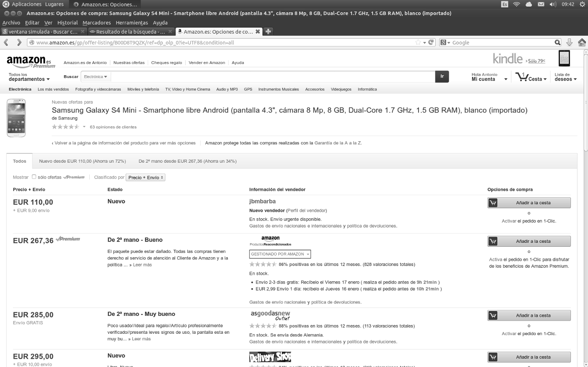Click the product star rating
The image size is (588, 367).
pos(66,127)
